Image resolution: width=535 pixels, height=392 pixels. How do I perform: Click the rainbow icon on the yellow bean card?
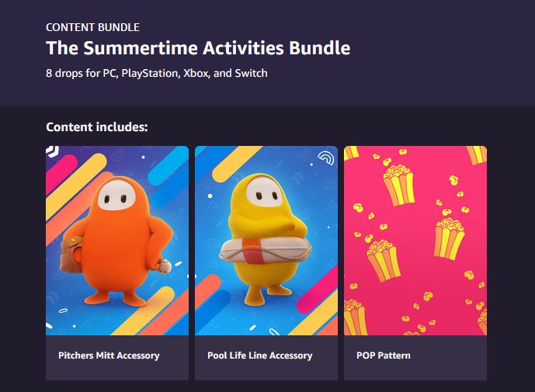point(326,158)
